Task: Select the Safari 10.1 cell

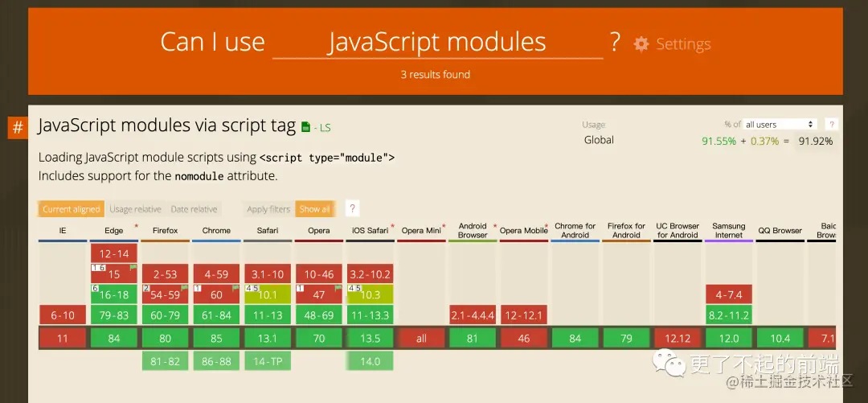Action: (268, 294)
